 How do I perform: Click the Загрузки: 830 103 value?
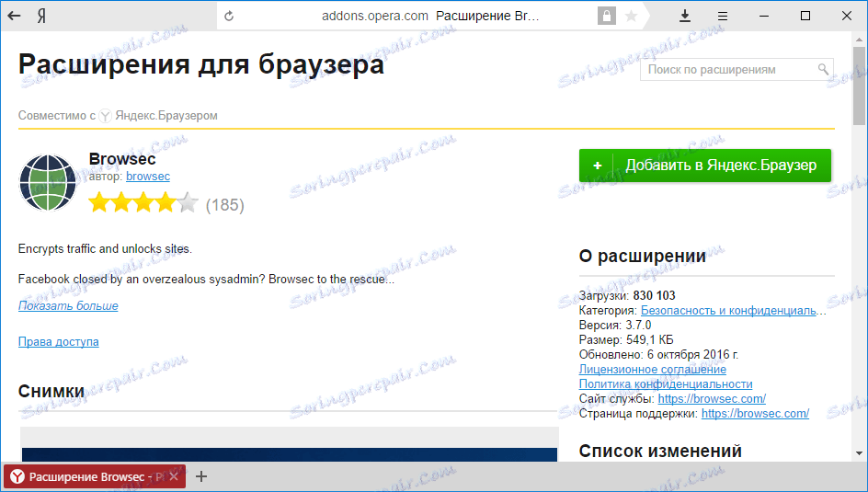coord(655,295)
